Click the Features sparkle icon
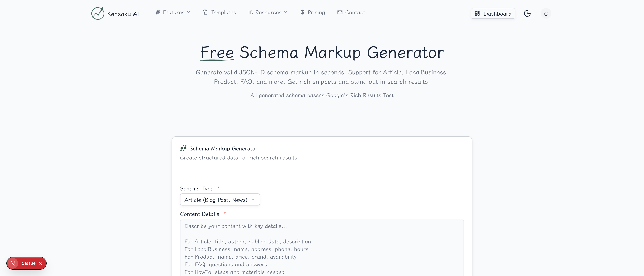This screenshot has width=644, height=276. pos(158,12)
